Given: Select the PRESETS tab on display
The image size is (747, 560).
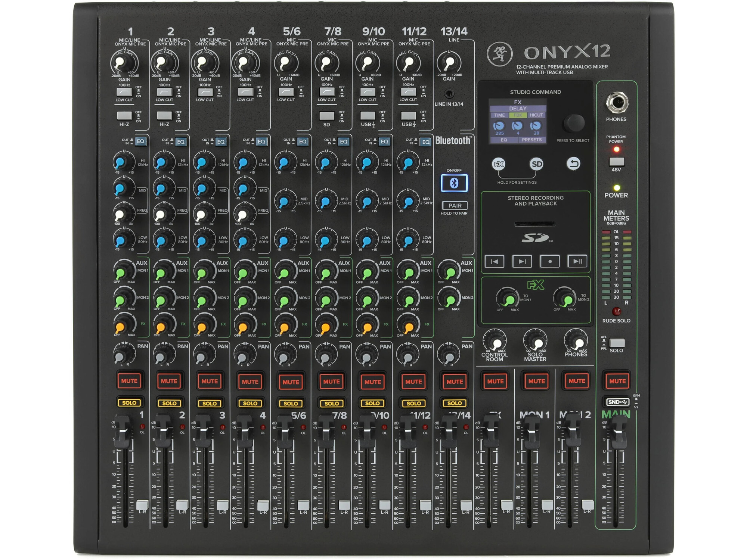Looking at the screenshot, I should (532, 140).
